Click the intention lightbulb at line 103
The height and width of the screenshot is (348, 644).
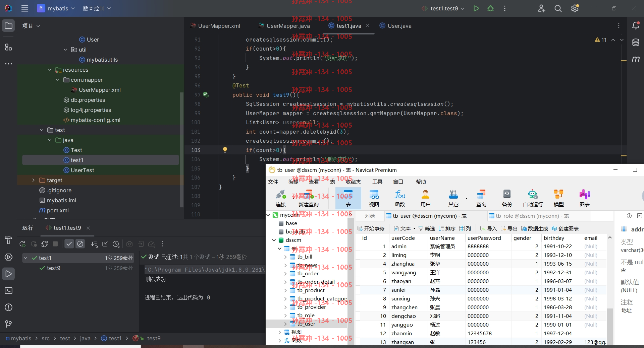click(x=225, y=150)
